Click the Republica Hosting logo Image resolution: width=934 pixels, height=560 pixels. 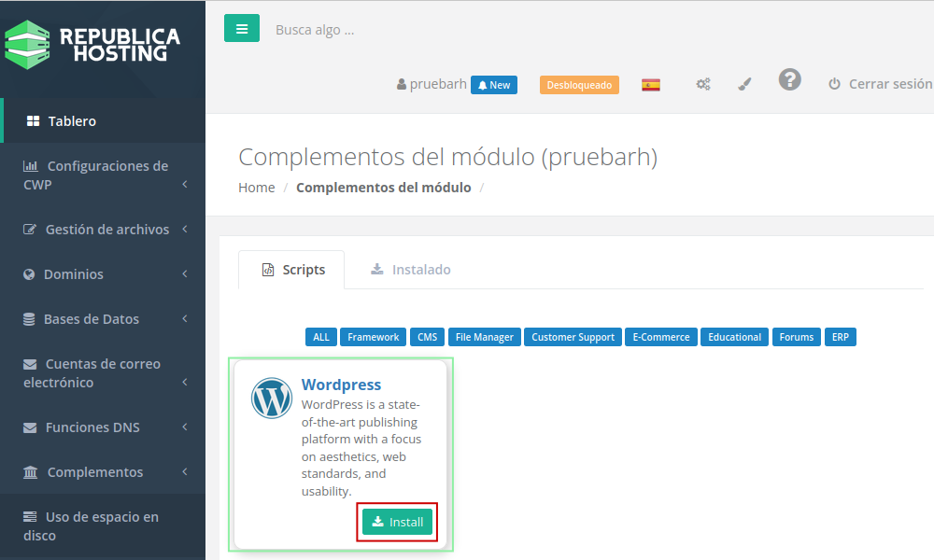tap(92, 45)
